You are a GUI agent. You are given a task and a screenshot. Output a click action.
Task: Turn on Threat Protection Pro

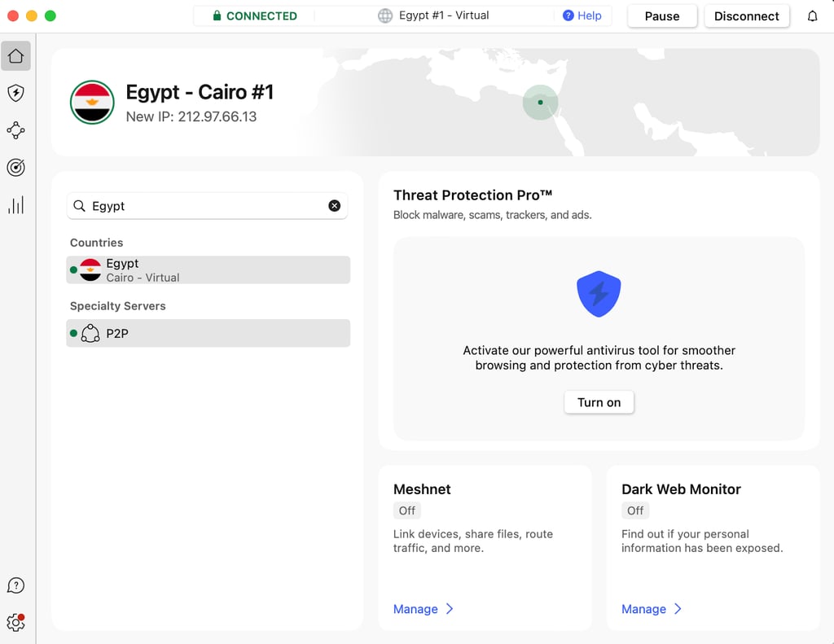coord(599,402)
